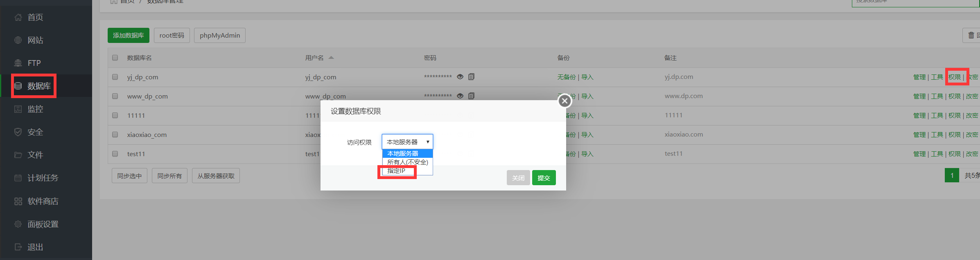Click 工具 for xiaoxiao_com row
The image size is (980, 260).
click(x=937, y=134)
